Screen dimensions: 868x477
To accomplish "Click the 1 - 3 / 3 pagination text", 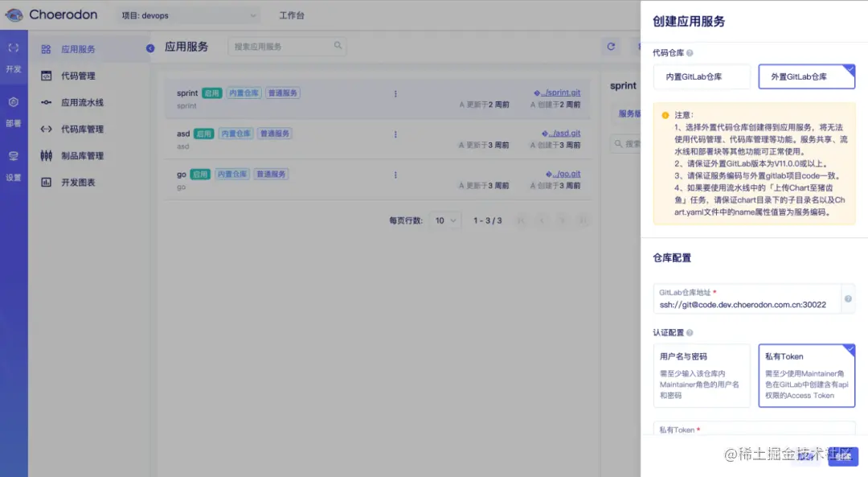I will tap(488, 220).
